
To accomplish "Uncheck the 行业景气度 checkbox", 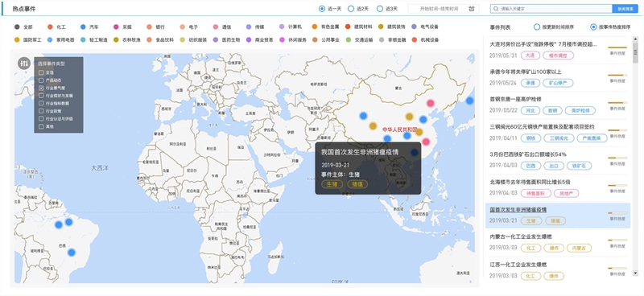I will 41,88.
